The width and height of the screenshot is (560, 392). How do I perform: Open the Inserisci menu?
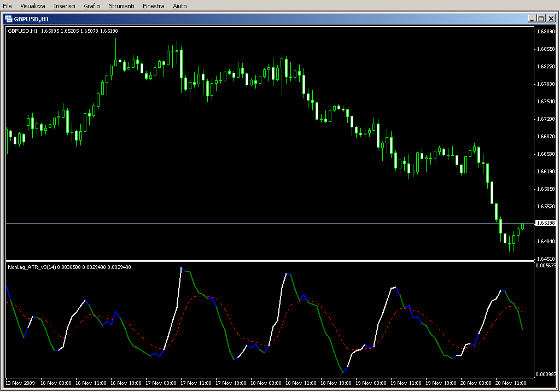coord(65,6)
